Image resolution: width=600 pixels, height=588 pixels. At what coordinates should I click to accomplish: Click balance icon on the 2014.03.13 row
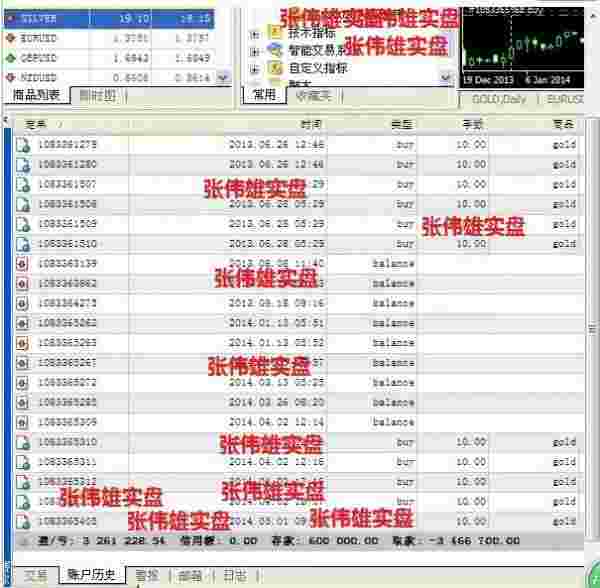pyautogui.click(x=22, y=383)
